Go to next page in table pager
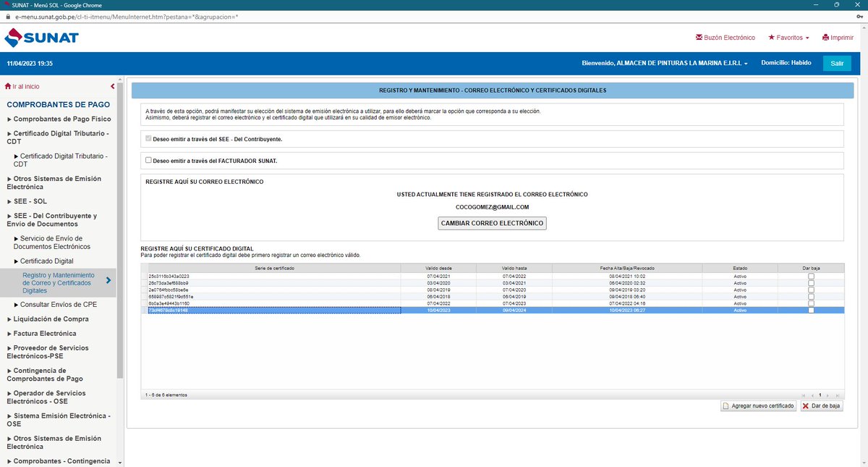Image resolution: width=868 pixels, height=467 pixels. coord(830,395)
